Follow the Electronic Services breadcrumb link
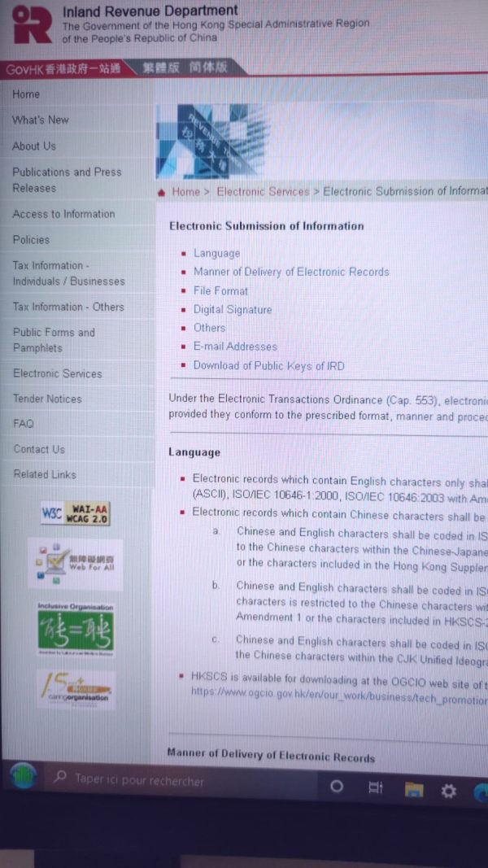The width and height of the screenshot is (488, 868). click(263, 191)
